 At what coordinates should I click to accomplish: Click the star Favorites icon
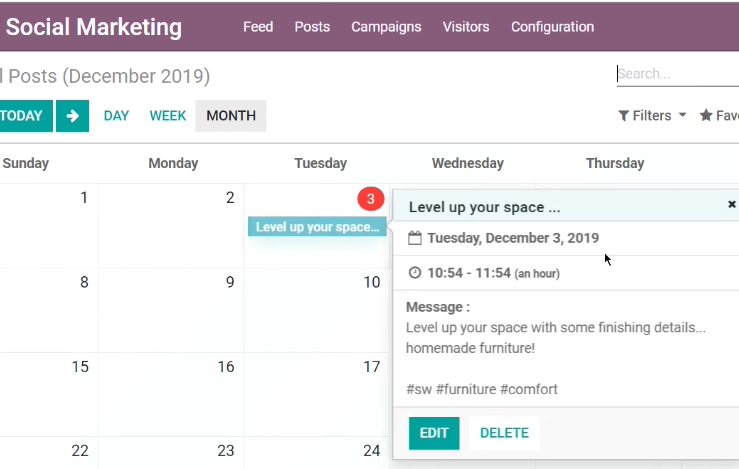(x=706, y=115)
